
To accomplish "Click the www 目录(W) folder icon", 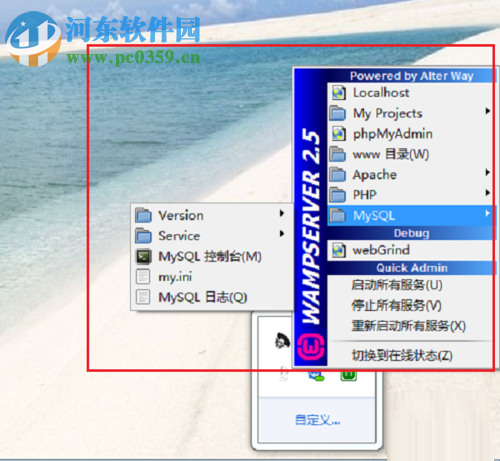I will coord(338,154).
